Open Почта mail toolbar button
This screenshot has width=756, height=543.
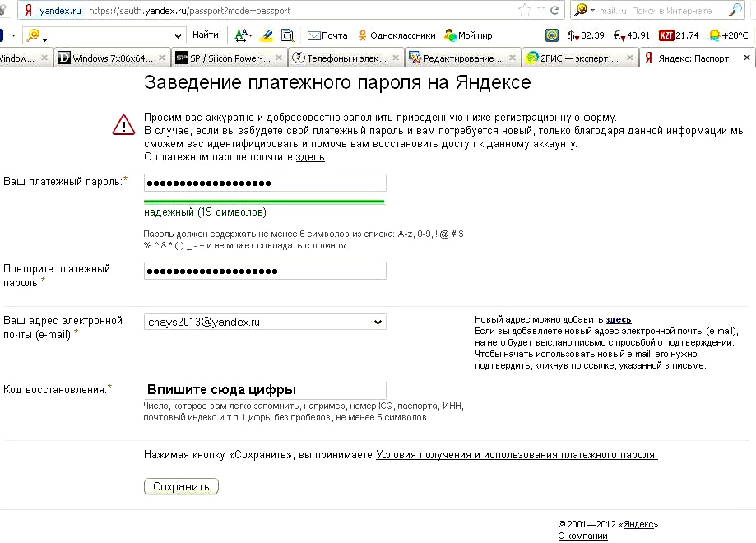pyautogui.click(x=327, y=35)
